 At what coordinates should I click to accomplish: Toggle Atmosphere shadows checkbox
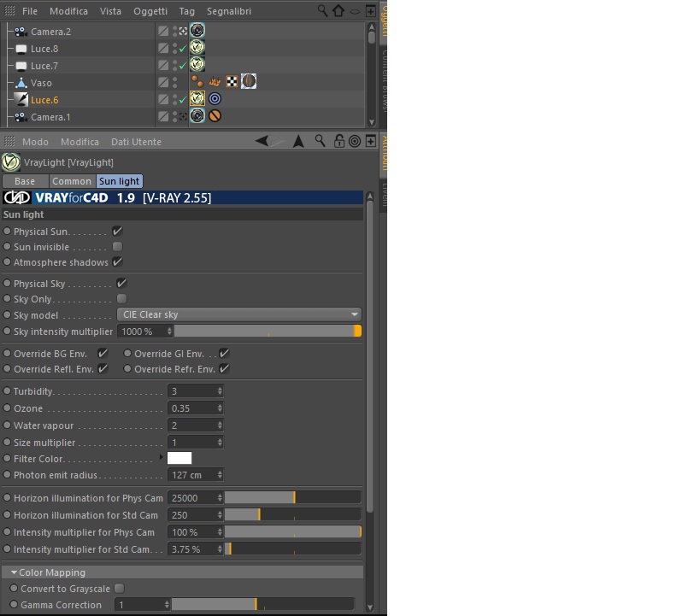117,262
